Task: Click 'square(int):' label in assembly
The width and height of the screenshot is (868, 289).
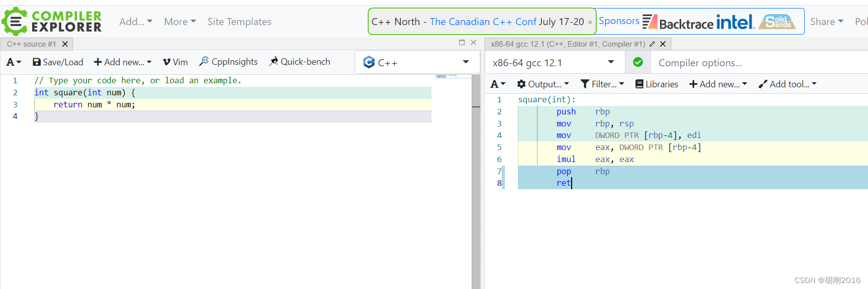Action: tap(547, 99)
